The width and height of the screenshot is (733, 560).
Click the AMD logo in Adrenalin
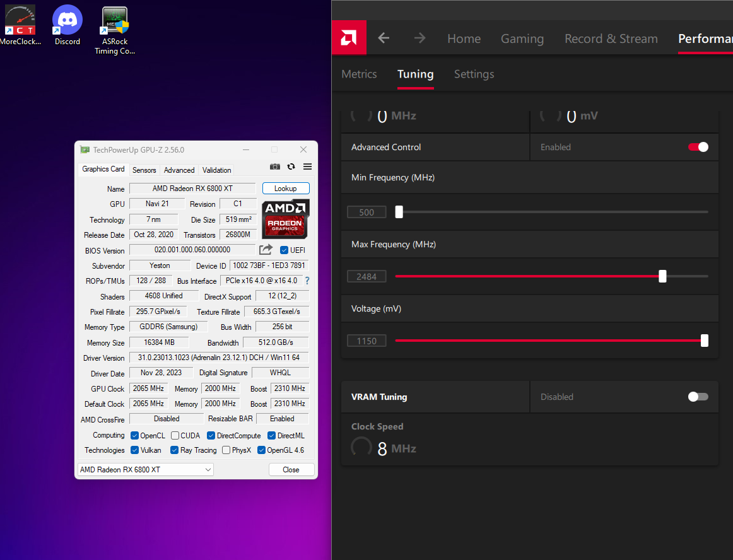click(349, 37)
